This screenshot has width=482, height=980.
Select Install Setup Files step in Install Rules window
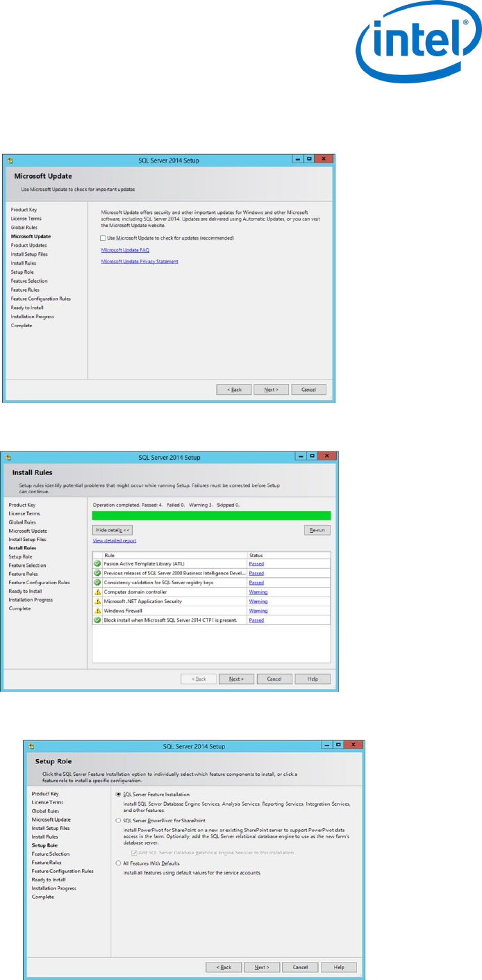coord(27,539)
